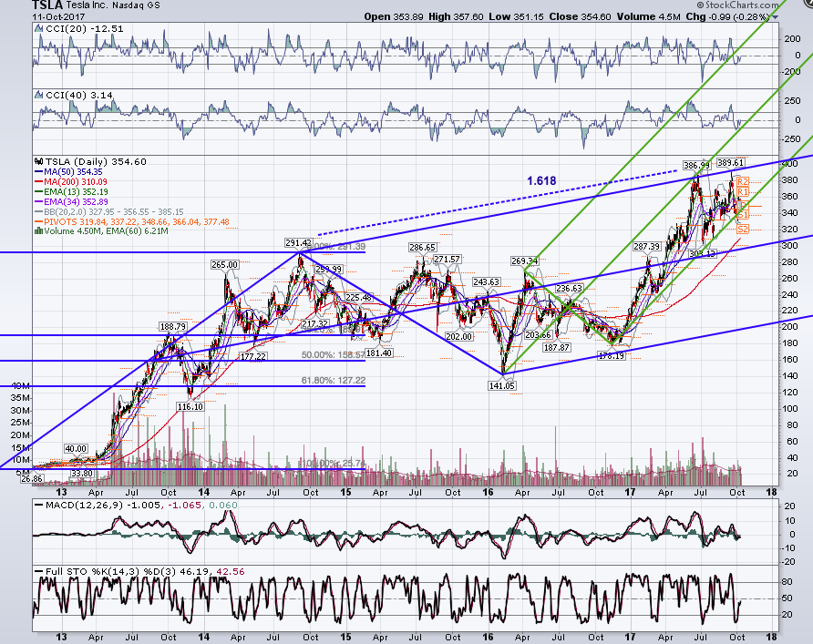Click the 40.00 price label
This screenshot has height=644, width=813.
[x=76, y=449]
